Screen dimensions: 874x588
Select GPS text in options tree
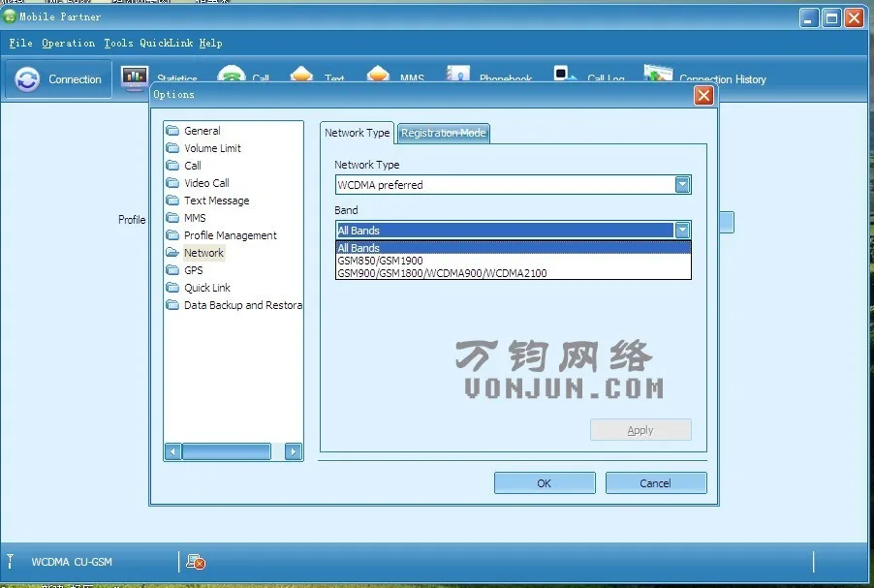pos(194,269)
